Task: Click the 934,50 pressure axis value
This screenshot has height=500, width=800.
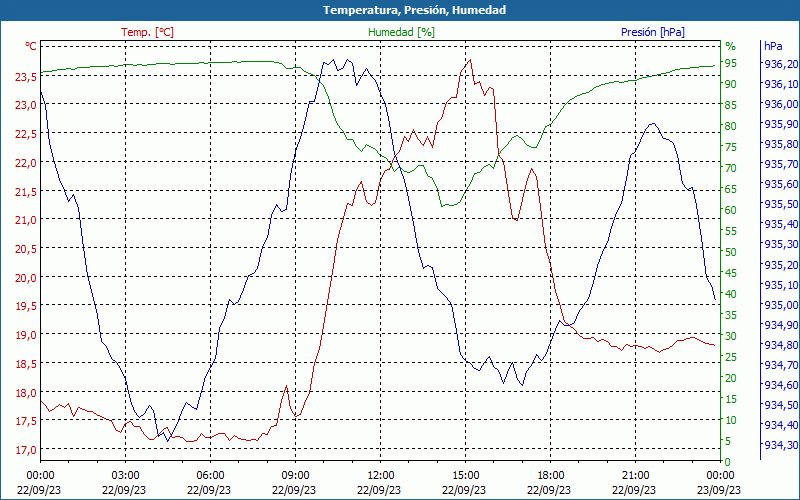Action: click(780, 405)
